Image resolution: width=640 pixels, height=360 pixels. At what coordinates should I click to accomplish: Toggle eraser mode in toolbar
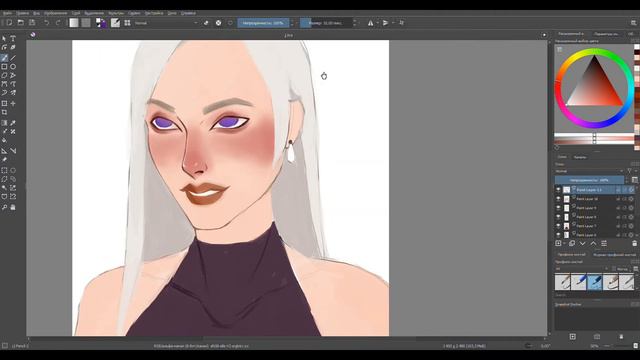tap(206, 23)
